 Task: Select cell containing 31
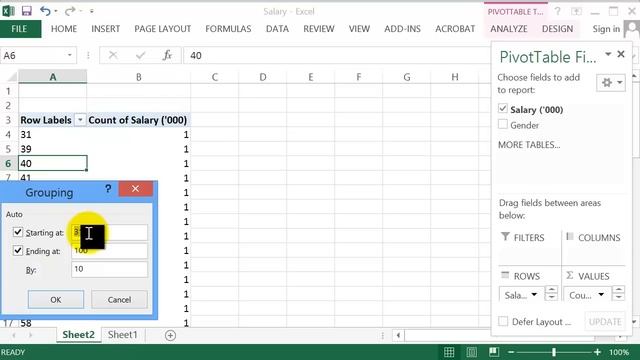pos(53,134)
